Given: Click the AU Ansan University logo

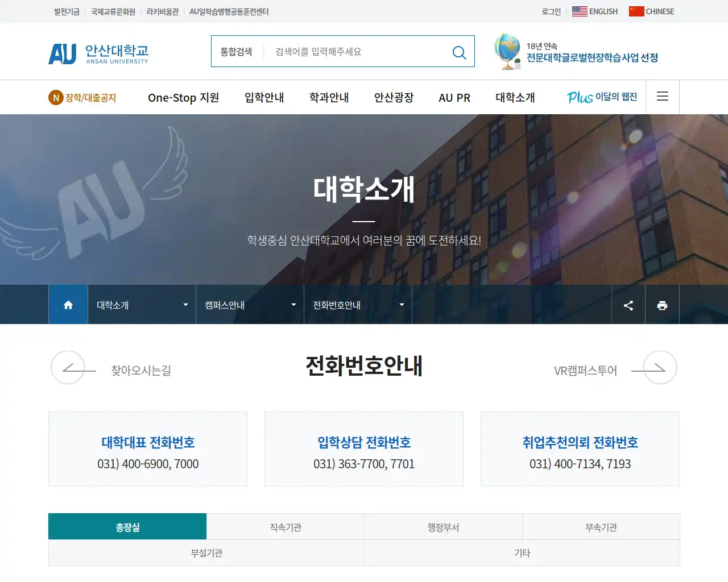Looking at the screenshot, I should [x=98, y=52].
